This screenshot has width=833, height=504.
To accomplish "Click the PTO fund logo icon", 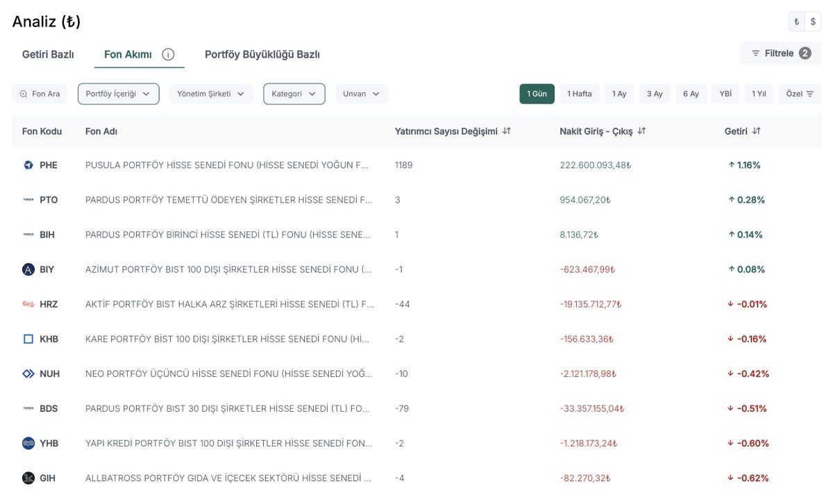I will click(28, 200).
